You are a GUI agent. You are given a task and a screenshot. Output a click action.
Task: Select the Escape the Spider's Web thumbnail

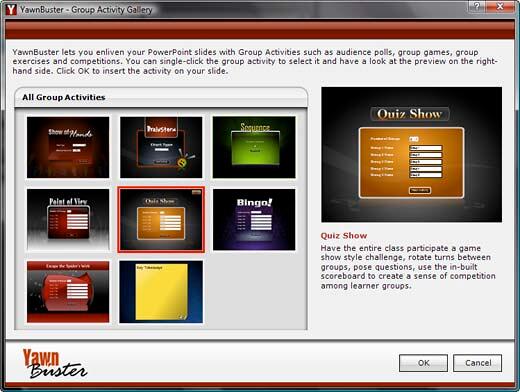68,292
